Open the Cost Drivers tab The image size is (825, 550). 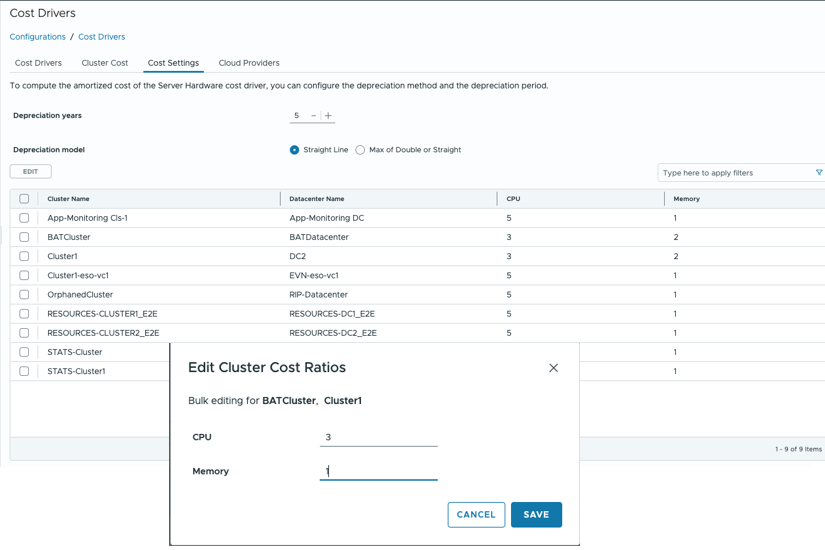38,63
